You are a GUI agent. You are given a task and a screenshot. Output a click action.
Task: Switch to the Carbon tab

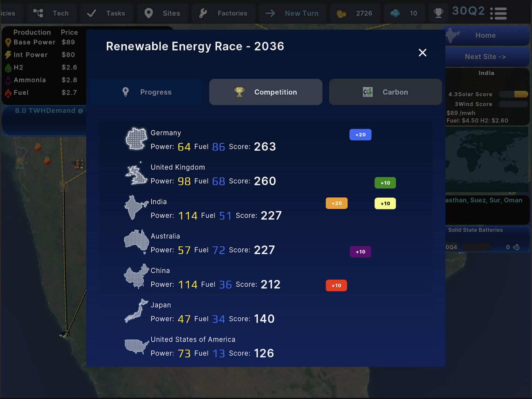coord(385,92)
